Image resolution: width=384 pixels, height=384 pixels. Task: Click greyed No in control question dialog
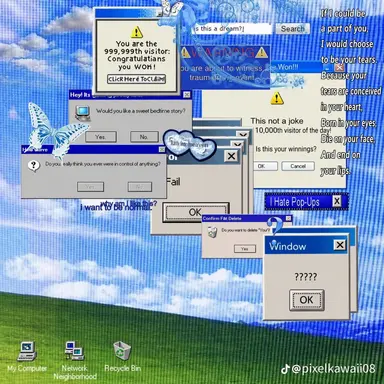140,187
